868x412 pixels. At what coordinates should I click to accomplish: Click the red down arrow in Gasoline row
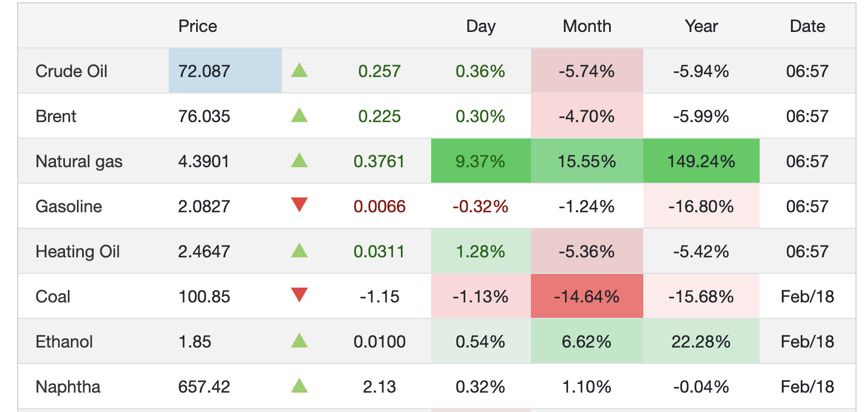point(299,205)
